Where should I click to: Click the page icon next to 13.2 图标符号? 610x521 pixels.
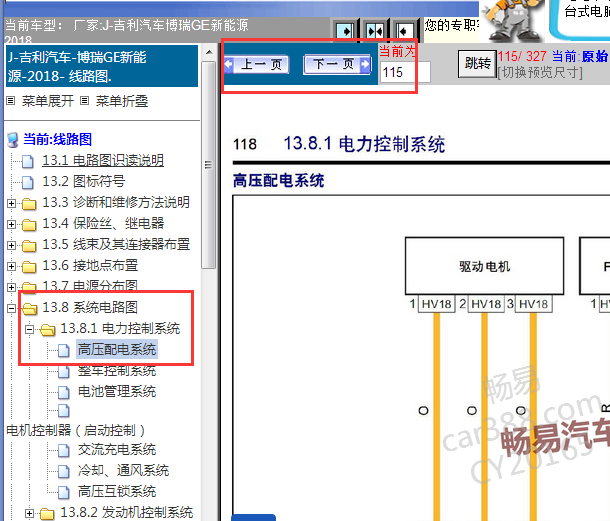click(27, 182)
